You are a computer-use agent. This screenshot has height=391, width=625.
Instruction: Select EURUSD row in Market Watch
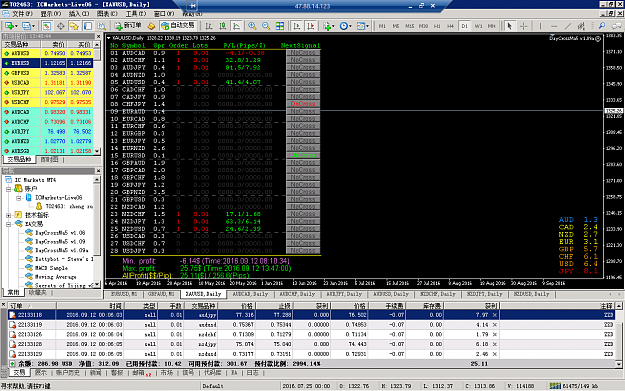click(48, 63)
